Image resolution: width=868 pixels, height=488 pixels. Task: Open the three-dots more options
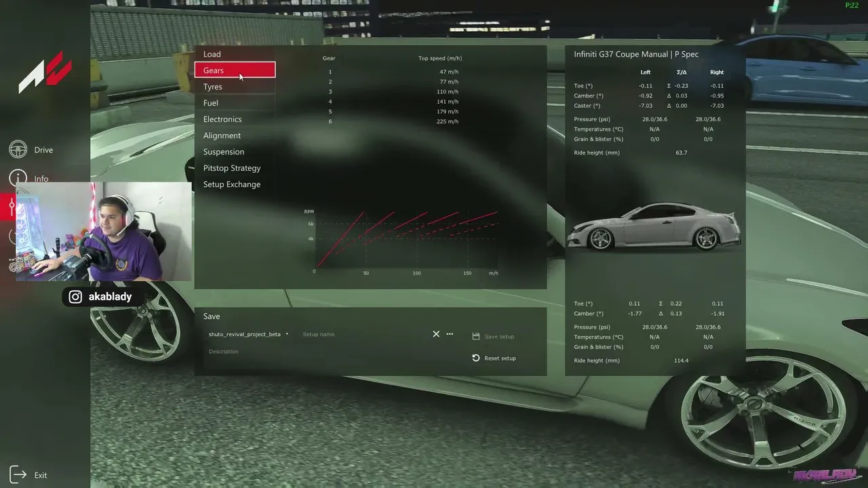(x=450, y=334)
